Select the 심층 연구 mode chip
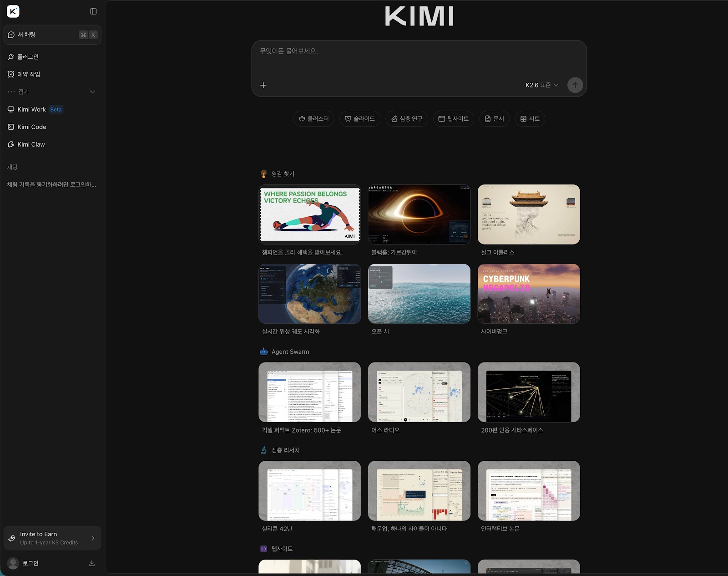 [x=407, y=119]
